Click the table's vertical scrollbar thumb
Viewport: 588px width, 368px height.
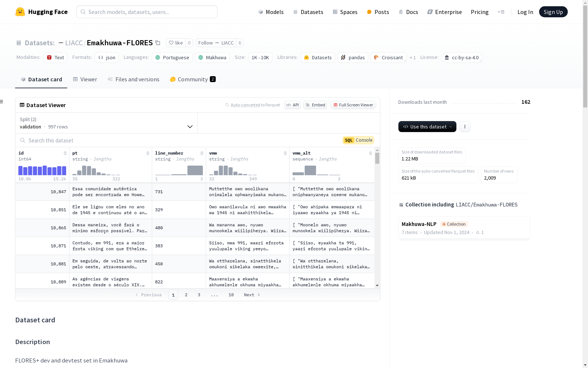377,158
